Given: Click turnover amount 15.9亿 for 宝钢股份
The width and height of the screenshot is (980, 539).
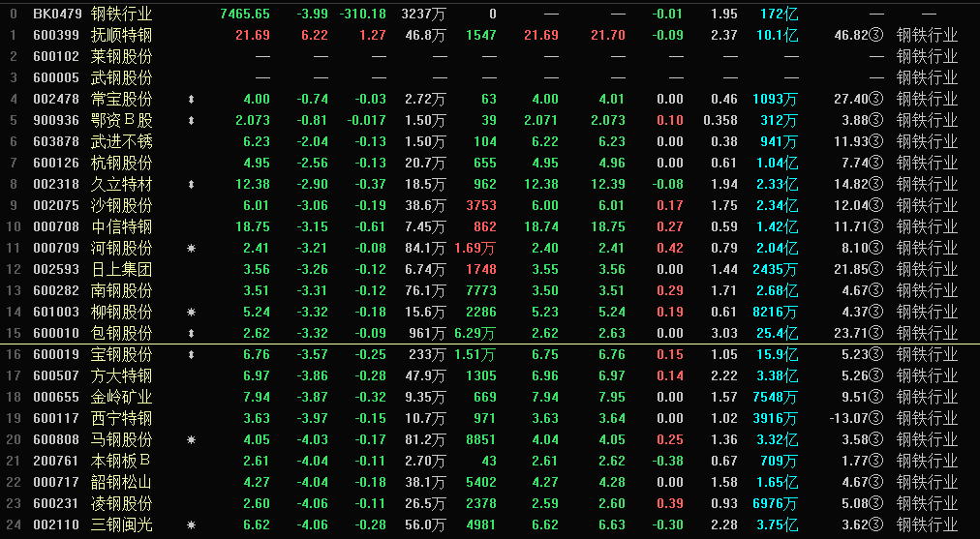Looking at the screenshot, I should tap(777, 355).
